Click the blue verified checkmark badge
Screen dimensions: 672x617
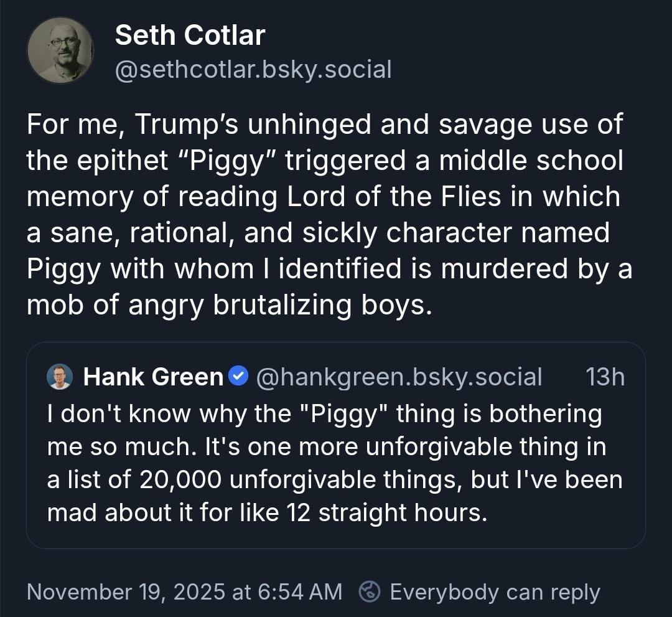(238, 376)
